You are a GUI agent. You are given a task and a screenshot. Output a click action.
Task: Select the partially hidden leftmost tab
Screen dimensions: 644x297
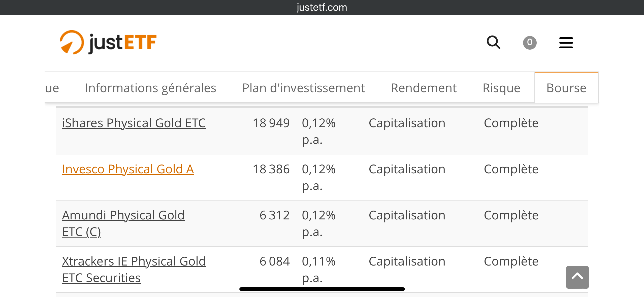pyautogui.click(x=52, y=88)
